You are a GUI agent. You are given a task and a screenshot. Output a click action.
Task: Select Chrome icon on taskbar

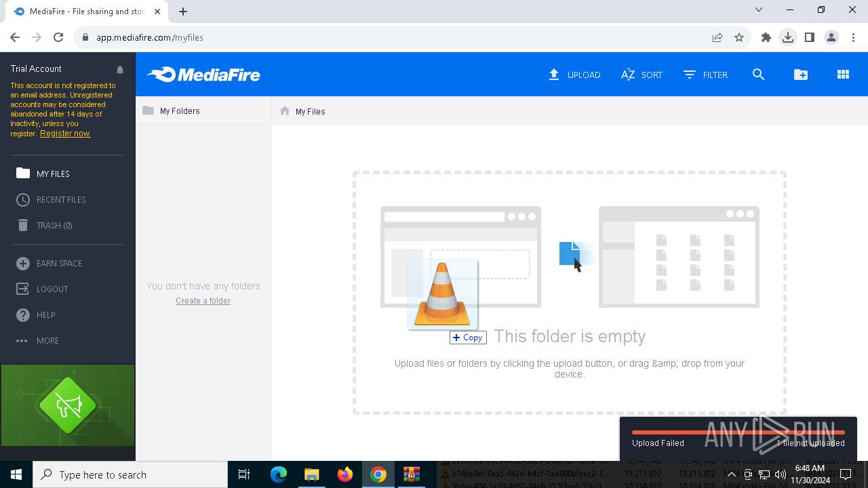coord(378,474)
